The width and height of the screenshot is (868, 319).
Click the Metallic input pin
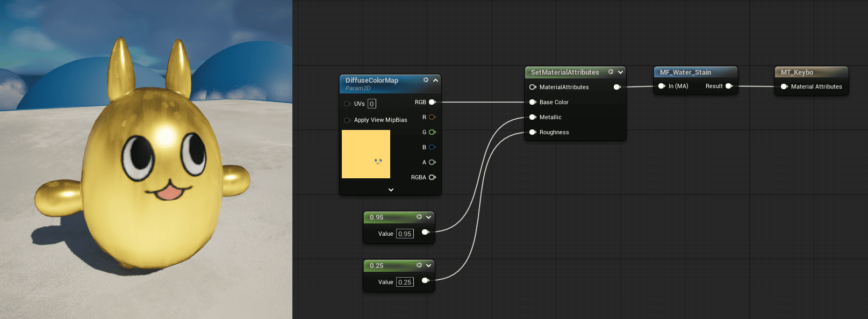point(532,117)
